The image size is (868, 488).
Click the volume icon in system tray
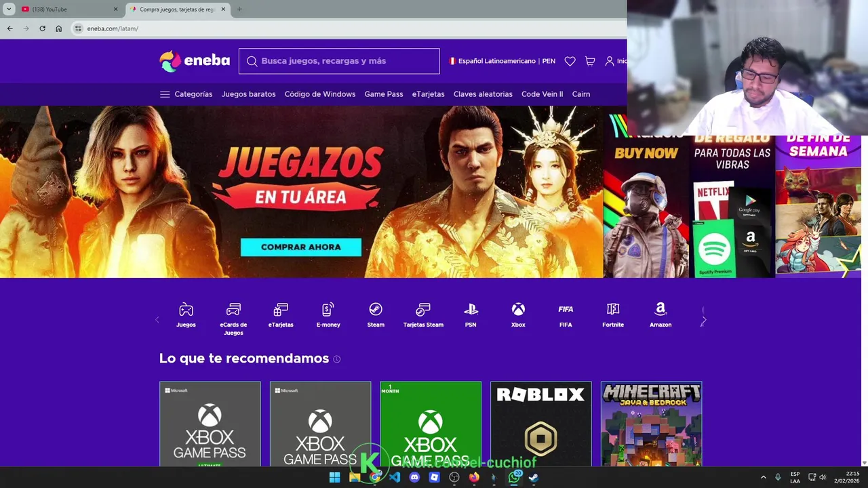823,477
